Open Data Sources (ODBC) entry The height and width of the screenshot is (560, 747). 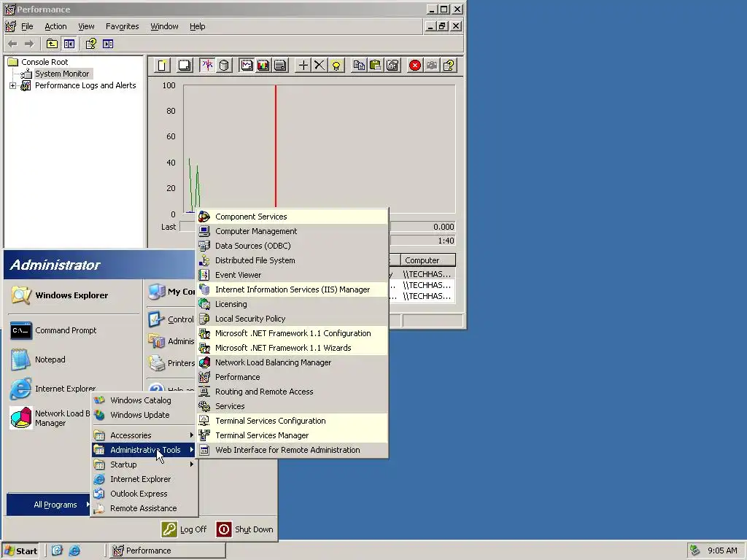(x=292, y=246)
